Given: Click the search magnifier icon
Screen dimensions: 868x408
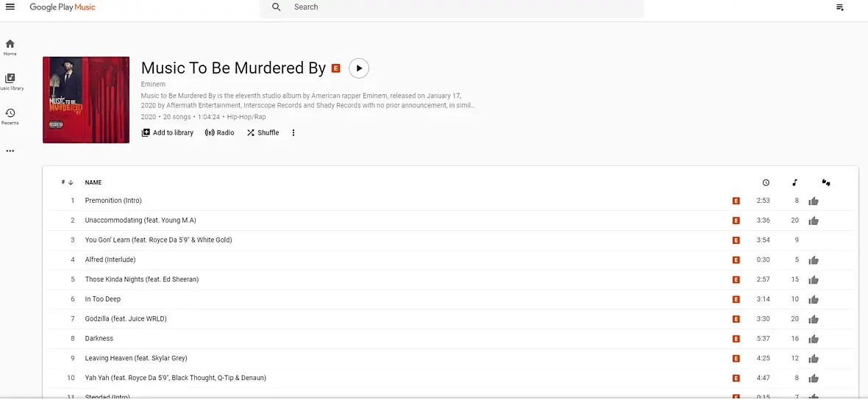Looking at the screenshot, I should click(277, 7).
